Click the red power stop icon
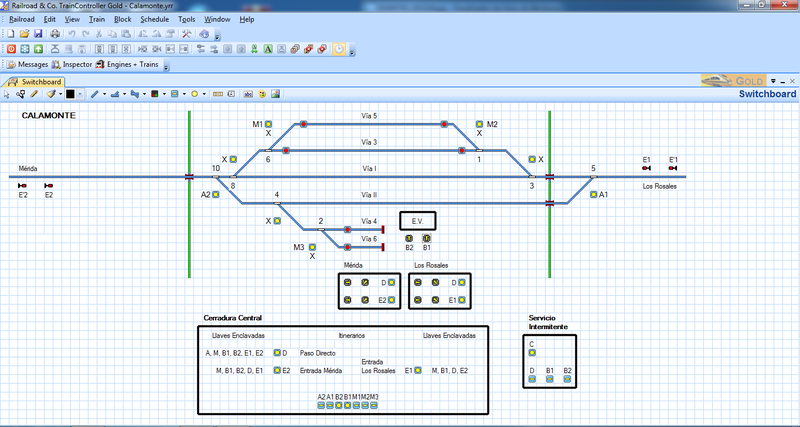The width and height of the screenshot is (800, 427). coord(11,49)
